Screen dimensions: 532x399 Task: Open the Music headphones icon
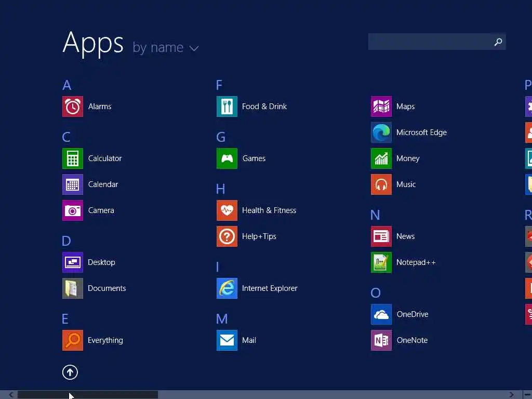click(381, 184)
